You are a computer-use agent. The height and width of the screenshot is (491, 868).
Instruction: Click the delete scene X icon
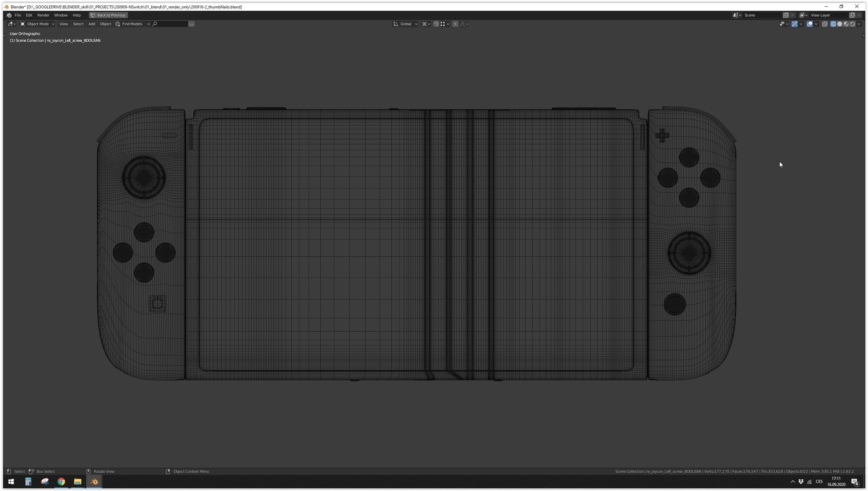click(793, 15)
